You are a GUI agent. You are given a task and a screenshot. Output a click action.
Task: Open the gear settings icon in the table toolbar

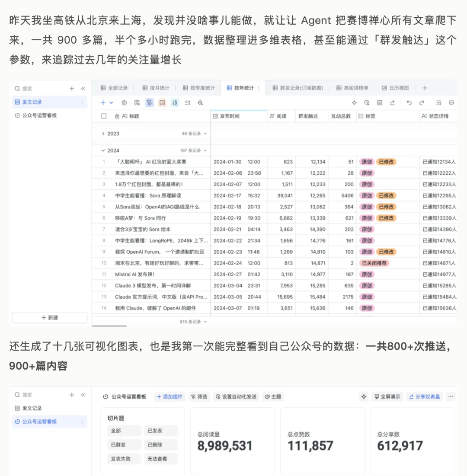(x=124, y=103)
